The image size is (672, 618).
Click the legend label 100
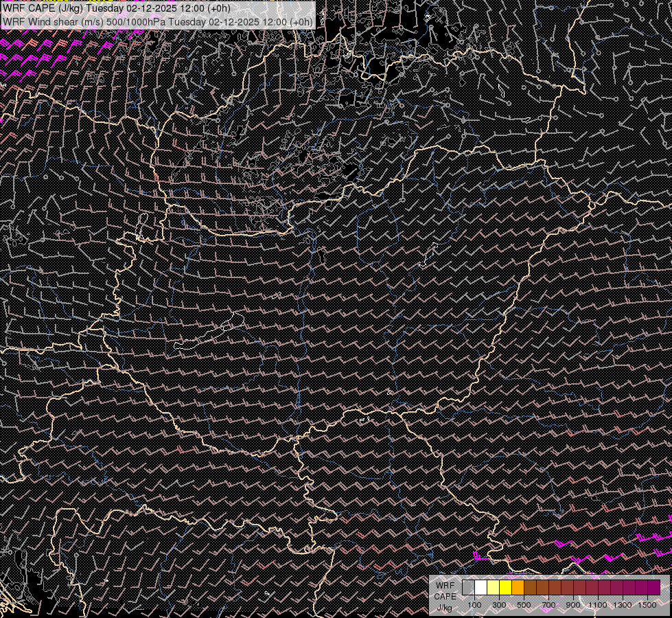[474, 605]
